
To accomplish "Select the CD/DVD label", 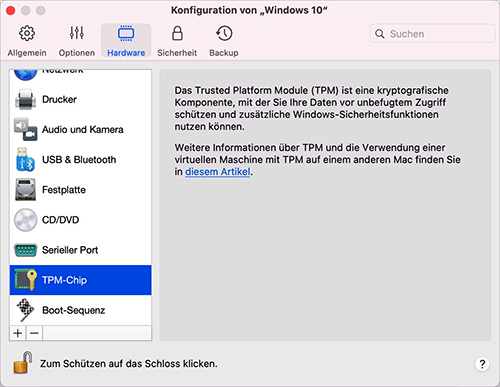I will (x=60, y=220).
